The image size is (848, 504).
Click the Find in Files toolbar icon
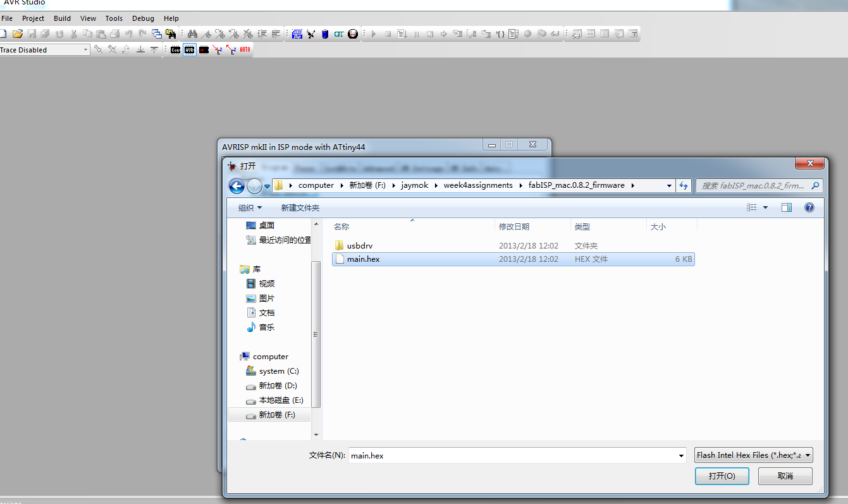(171, 34)
